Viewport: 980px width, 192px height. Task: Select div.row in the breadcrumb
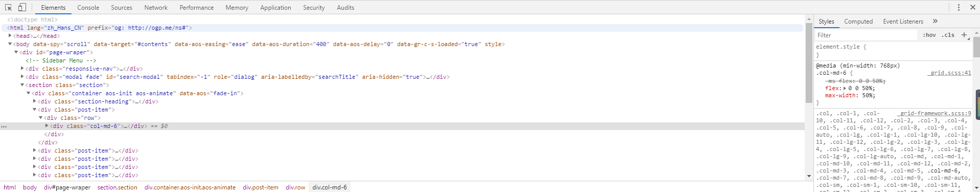click(x=295, y=187)
